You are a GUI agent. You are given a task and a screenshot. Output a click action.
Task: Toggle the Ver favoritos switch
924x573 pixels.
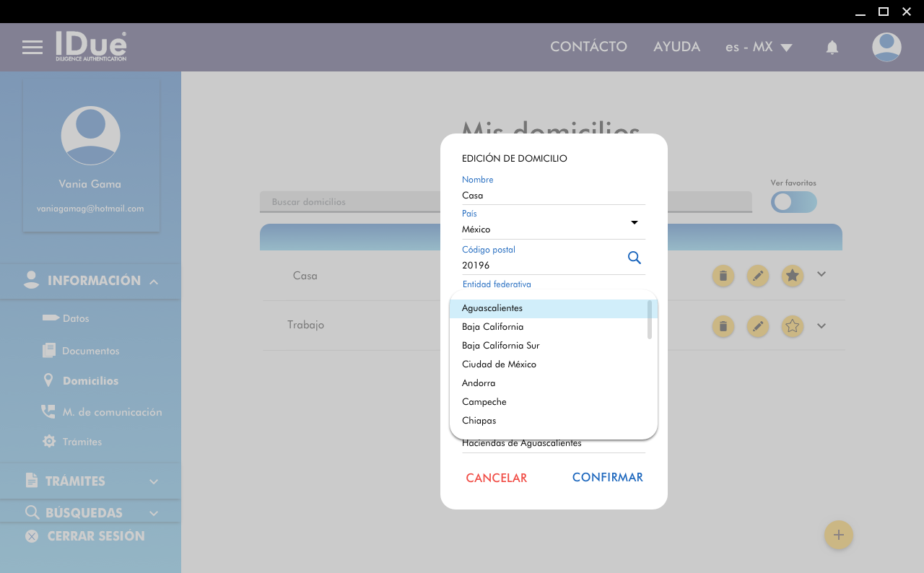tap(793, 202)
